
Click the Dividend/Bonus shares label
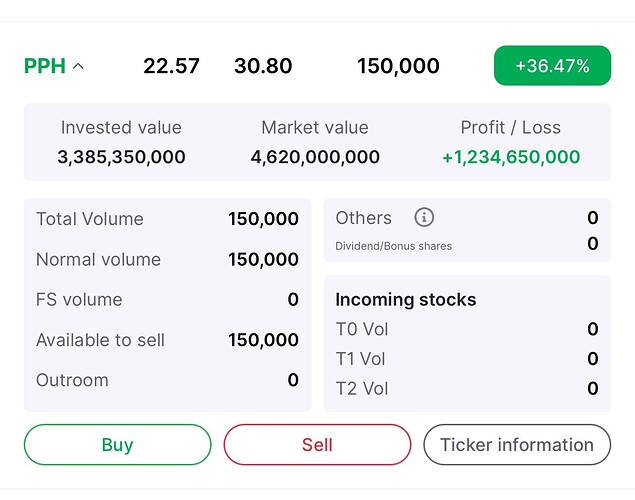[393, 246]
